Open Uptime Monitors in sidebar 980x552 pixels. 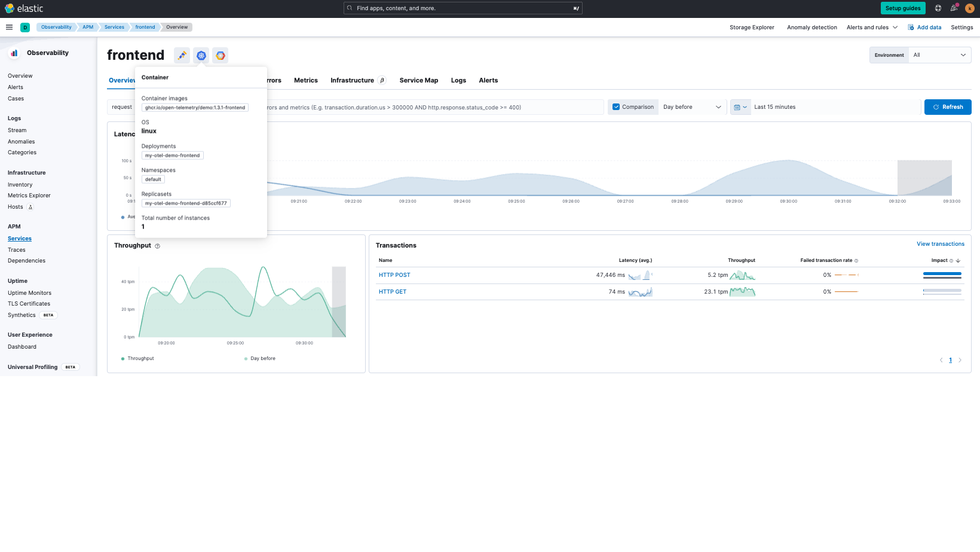point(29,293)
